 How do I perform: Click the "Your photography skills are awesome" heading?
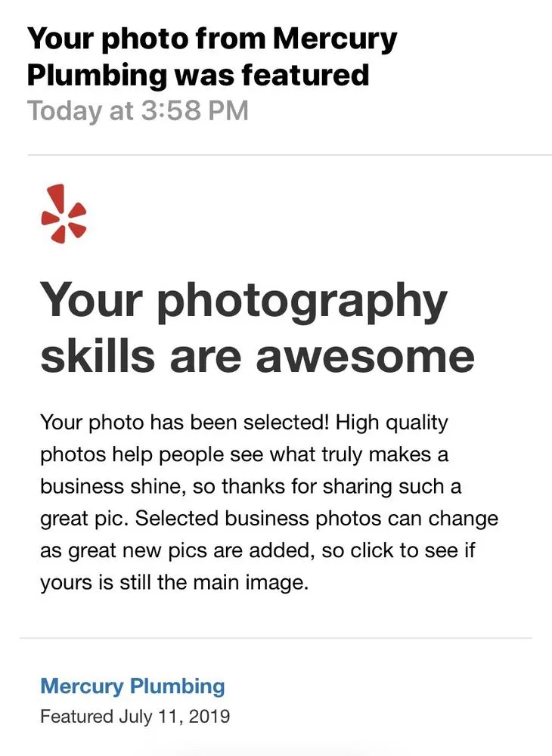(x=257, y=327)
